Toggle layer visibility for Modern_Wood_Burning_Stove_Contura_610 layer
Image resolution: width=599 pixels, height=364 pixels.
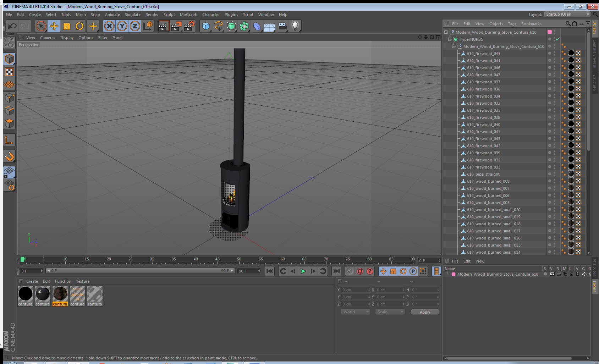(x=552, y=274)
